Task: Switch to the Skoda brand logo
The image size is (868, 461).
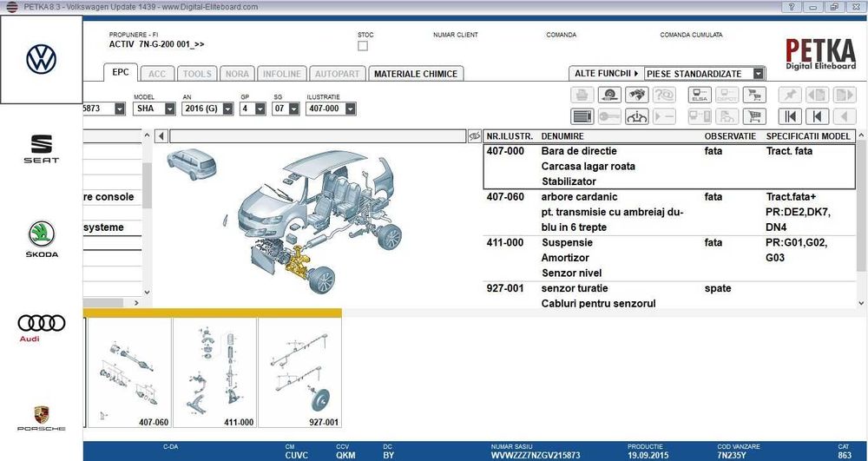Action: (42, 239)
